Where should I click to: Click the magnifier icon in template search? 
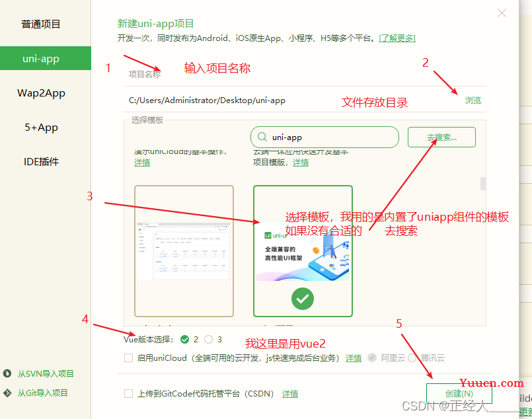point(262,137)
